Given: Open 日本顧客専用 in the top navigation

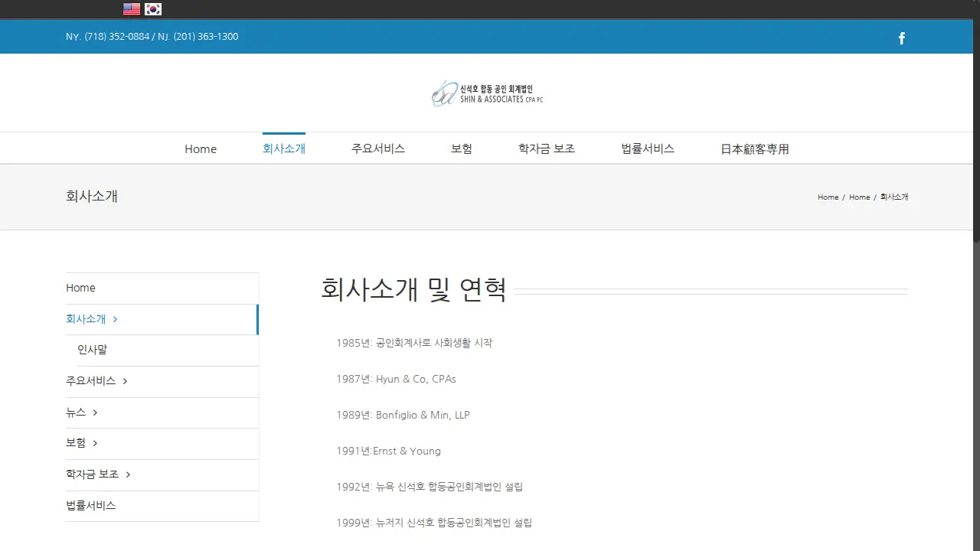Looking at the screenshot, I should click(755, 149).
